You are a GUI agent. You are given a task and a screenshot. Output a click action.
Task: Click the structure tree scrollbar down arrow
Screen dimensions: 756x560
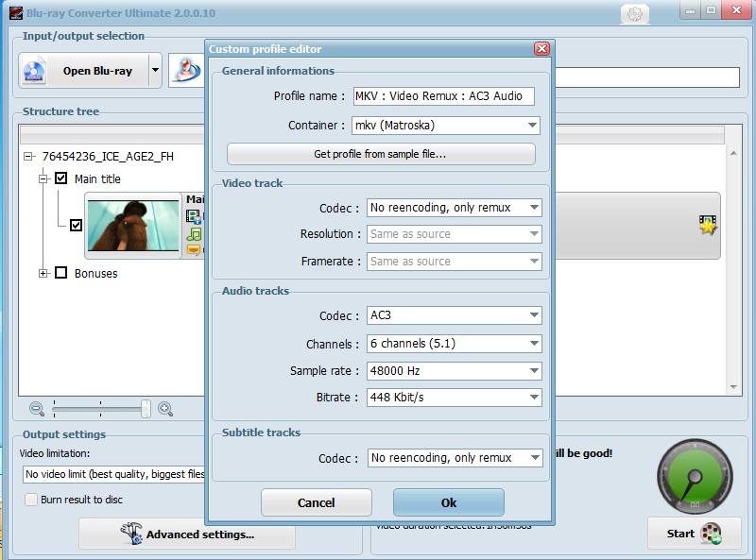[733, 387]
